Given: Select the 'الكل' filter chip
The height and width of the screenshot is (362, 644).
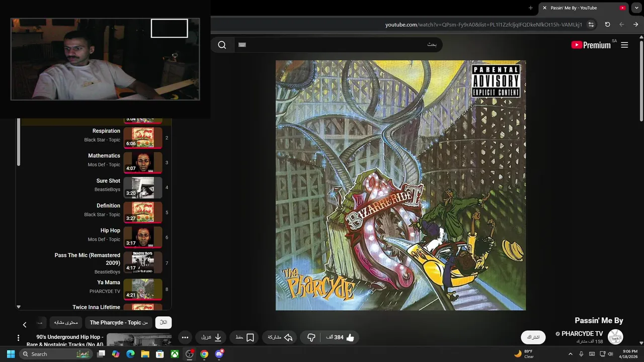Looking at the screenshot, I should 164,323.
